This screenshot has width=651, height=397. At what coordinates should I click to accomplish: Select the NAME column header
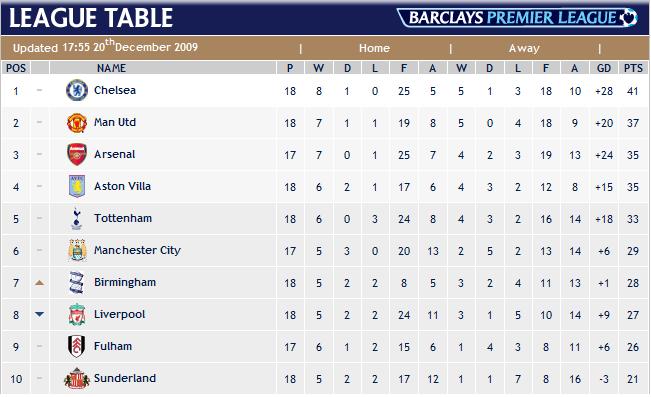(112, 68)
